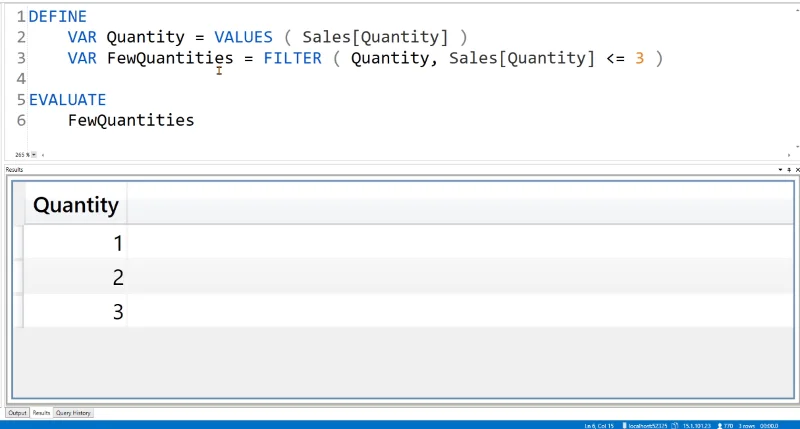
Task: Click the Quantity column header
Action: point(76,205)
